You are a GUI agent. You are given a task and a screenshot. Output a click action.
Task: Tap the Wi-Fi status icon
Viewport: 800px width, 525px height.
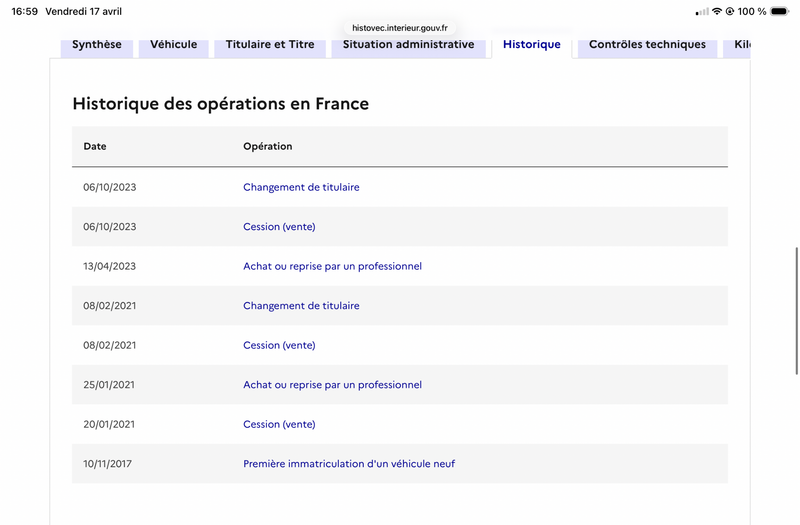click(x=717, y=11)
